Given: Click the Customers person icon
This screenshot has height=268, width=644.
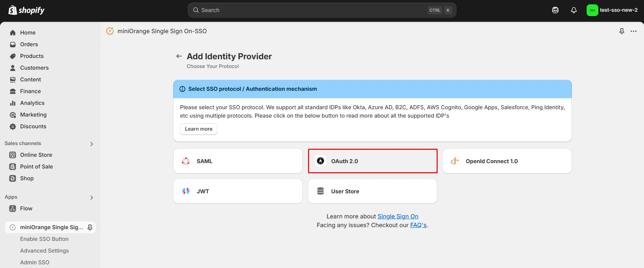Looking at the screenshot, I should (13, 68).
